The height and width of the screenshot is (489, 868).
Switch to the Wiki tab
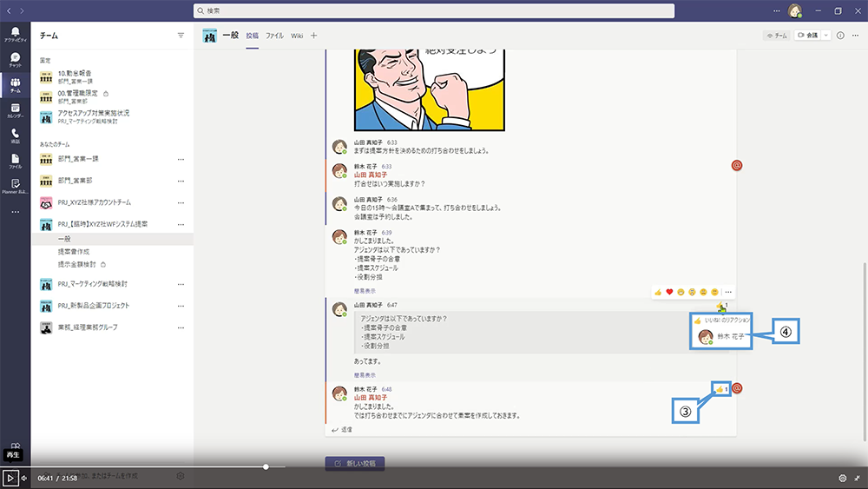pos(297,36)
